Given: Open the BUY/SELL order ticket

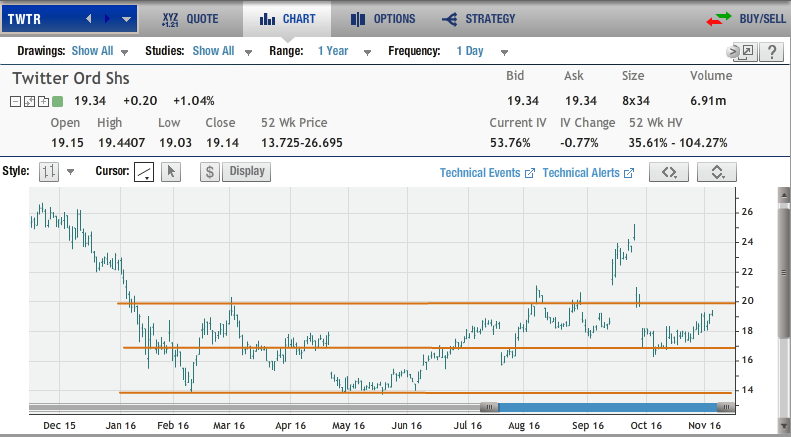Looking at the screenshot, I should pyautogui.click(x=747, y=19).
